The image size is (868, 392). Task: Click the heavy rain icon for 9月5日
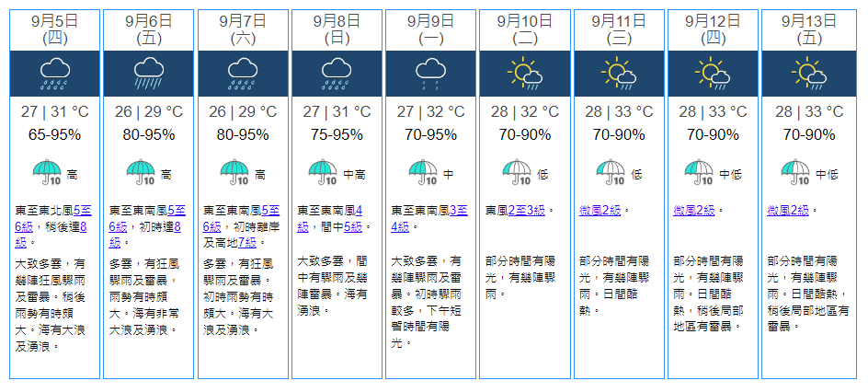(55, 73)
